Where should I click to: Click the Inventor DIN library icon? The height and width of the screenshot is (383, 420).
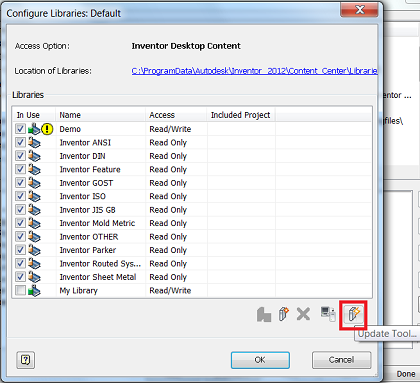[x=34, y=156]
